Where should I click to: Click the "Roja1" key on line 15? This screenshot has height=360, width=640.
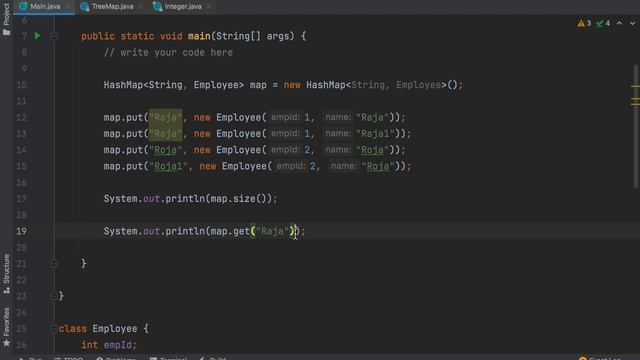(x=168, y=167)
